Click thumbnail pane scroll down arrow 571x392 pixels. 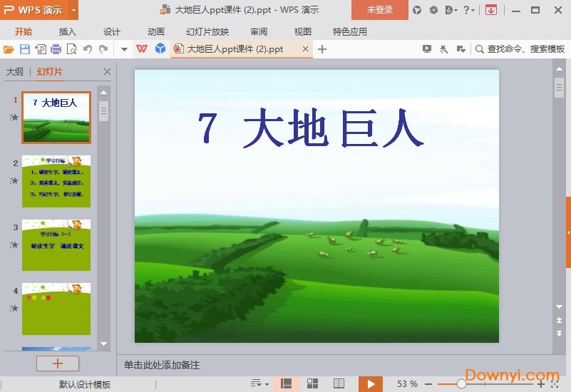tap(104, 344)
